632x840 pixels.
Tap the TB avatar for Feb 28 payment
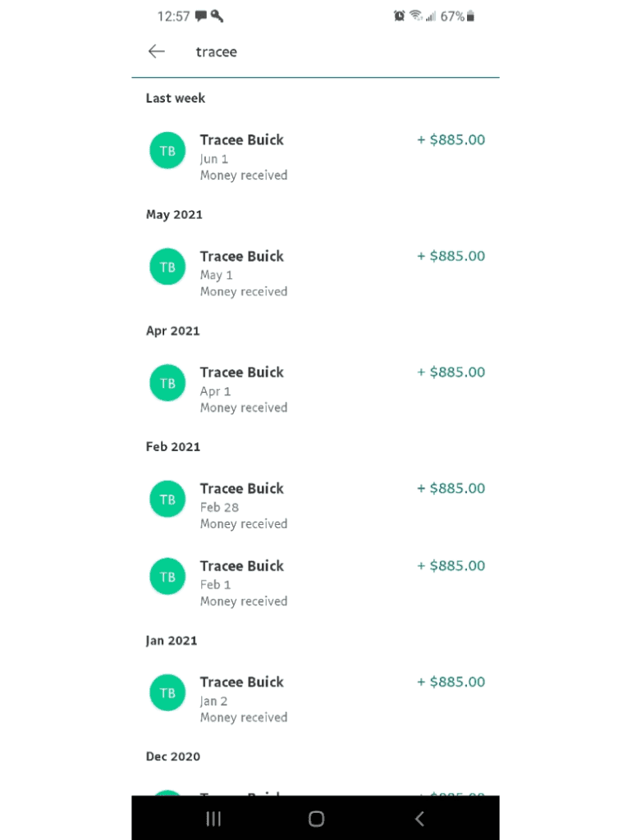[167, 500]
